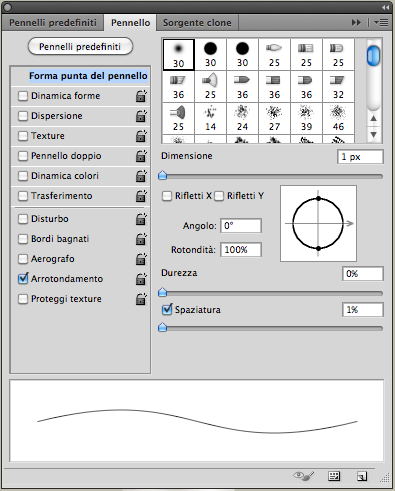The height and width of the screenshot is (491, 395).
Task: Disable Arrotondamento checkbox
Action: click(x=23, y=279)
